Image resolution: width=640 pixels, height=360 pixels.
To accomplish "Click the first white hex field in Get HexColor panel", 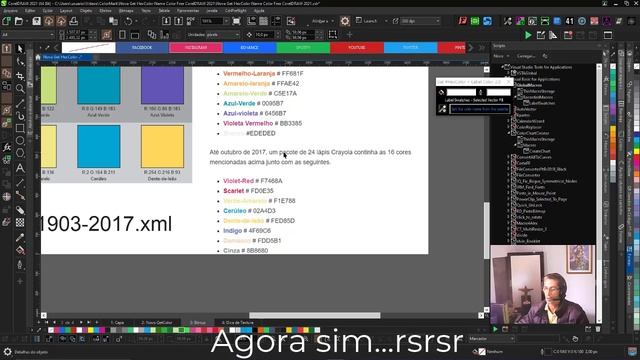I will [x=461, y=93].
